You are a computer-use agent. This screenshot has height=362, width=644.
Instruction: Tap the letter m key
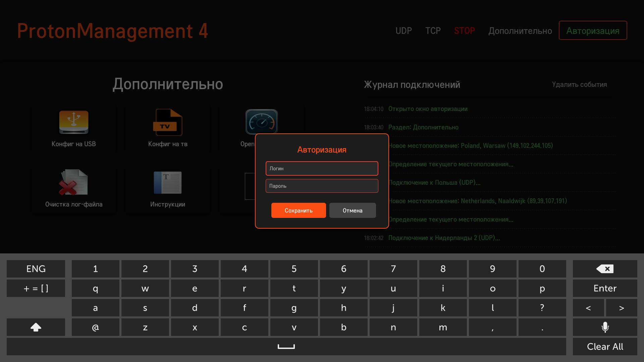click(443, 327)
